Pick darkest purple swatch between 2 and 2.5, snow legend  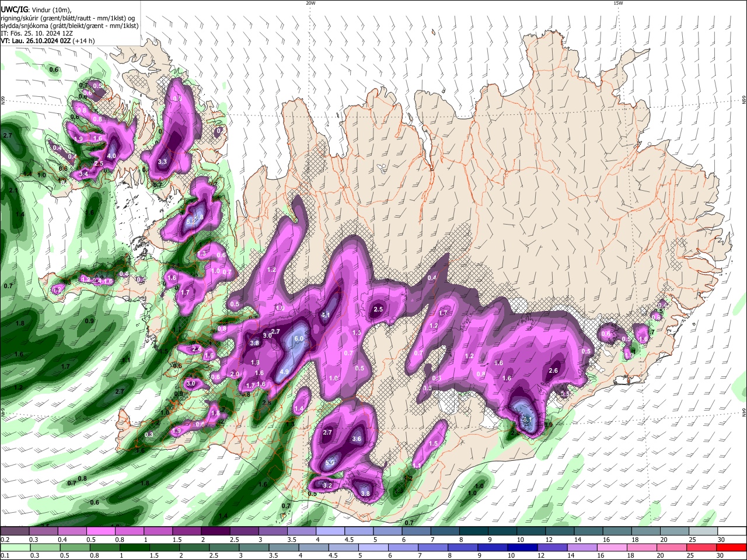(x=216, y=531)
